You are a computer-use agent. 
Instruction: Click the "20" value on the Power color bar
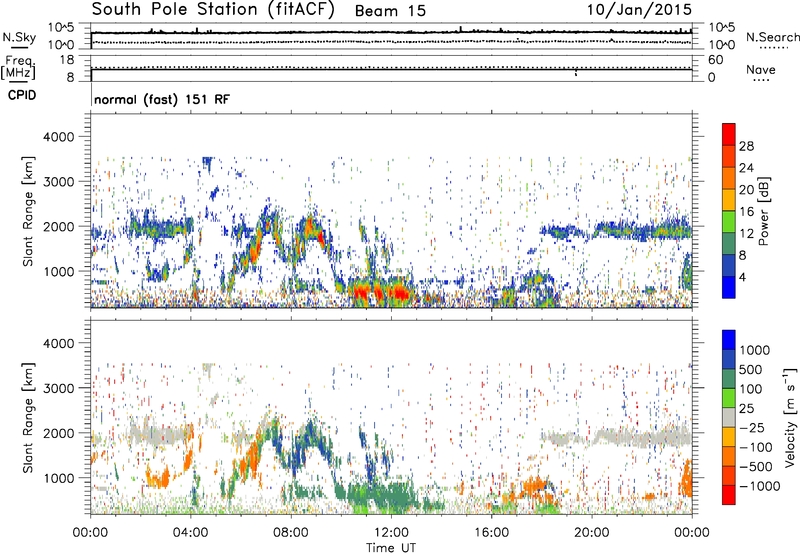[x=746, y=190]
